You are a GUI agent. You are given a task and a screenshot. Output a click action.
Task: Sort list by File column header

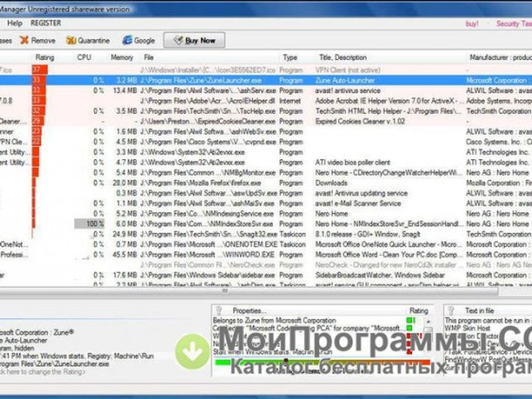pyautogui.click(x=149, y=57)
